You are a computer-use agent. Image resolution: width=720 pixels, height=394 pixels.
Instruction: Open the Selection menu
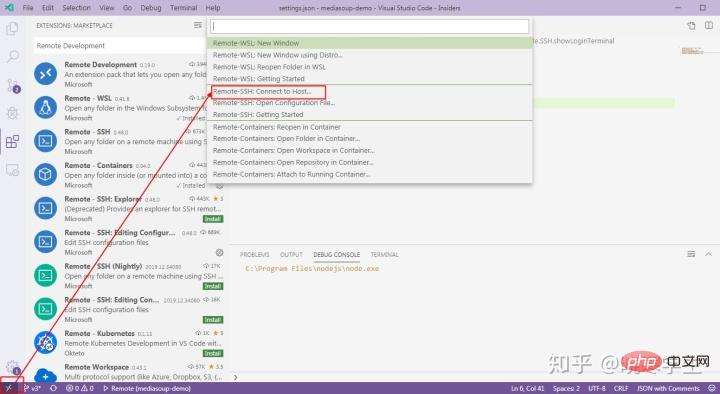(x=76, y=8)
